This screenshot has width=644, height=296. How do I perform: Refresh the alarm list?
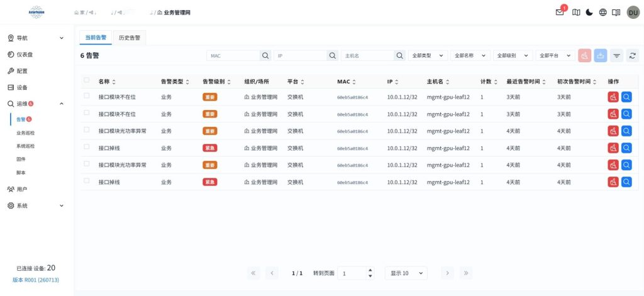tap(633, 55)
